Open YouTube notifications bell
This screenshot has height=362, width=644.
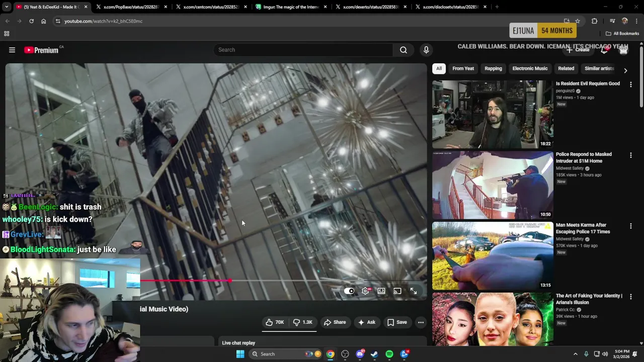click(x=605, y=50)
